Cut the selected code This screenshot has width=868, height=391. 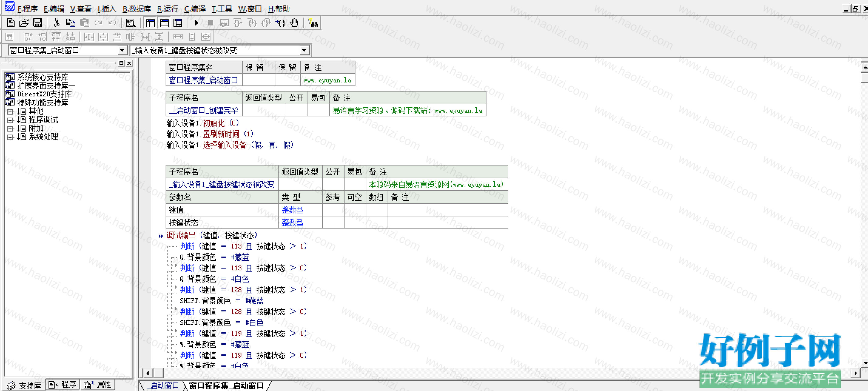click(x=57, y=23)
